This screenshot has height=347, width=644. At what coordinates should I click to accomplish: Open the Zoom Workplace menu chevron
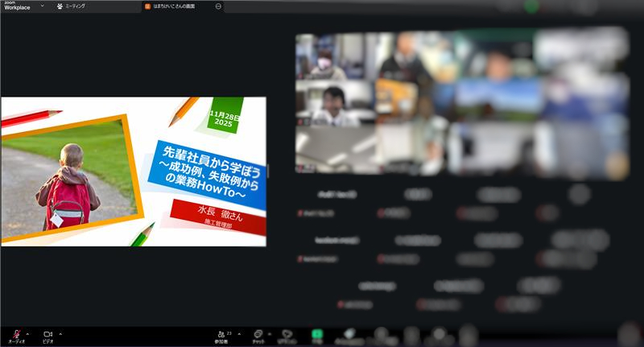click(42, 6)
